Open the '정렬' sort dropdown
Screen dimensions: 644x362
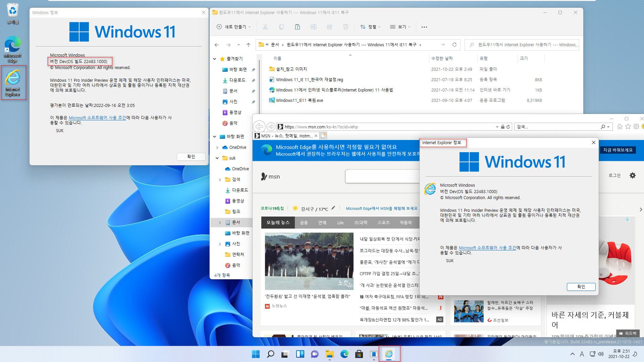point(370,27)
